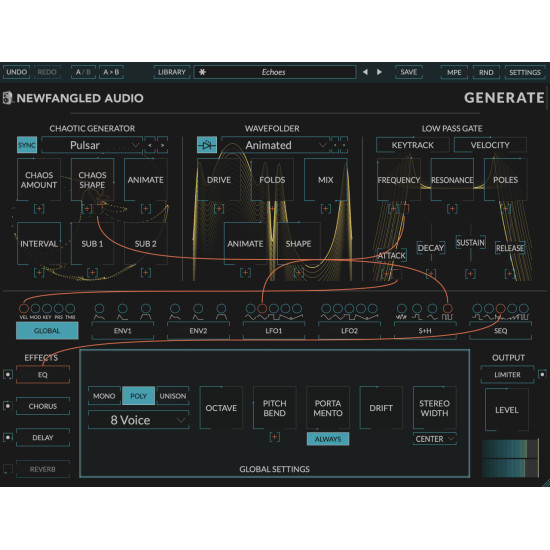550x550 pixels.
Task: Toggle the SYNC button off
Action: point(27,145)
